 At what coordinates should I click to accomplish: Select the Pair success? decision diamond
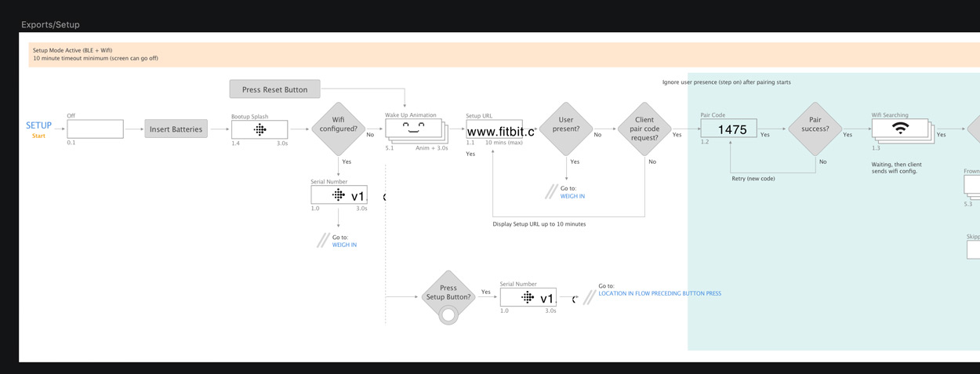(x=815, y=129)
